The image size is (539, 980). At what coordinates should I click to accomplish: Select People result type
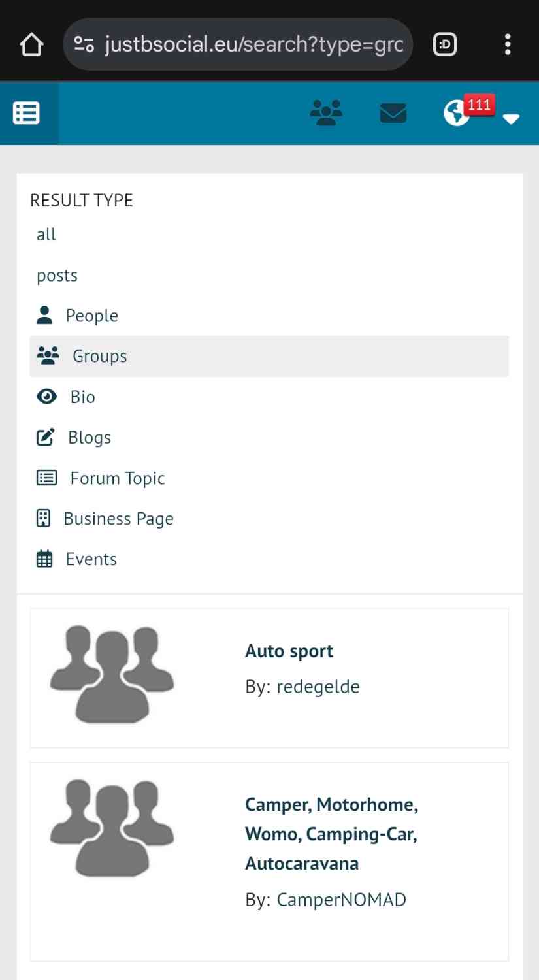pos(91,316)
